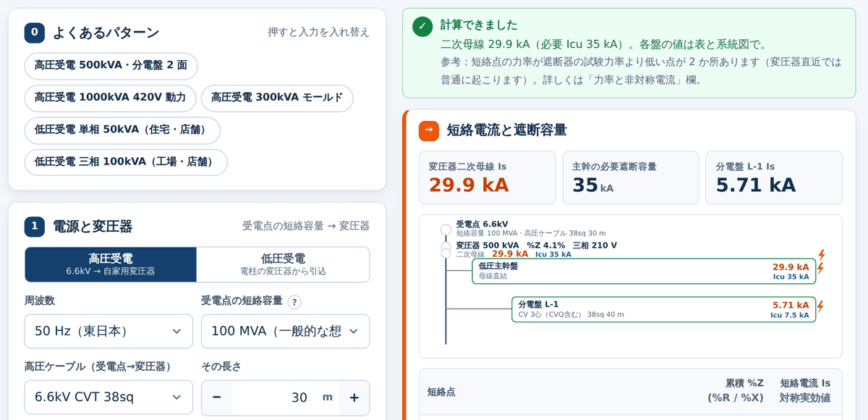
Task: Open the 受電点の短絡容量 100 MVA dropdown
Action: (x=285, y=331)
